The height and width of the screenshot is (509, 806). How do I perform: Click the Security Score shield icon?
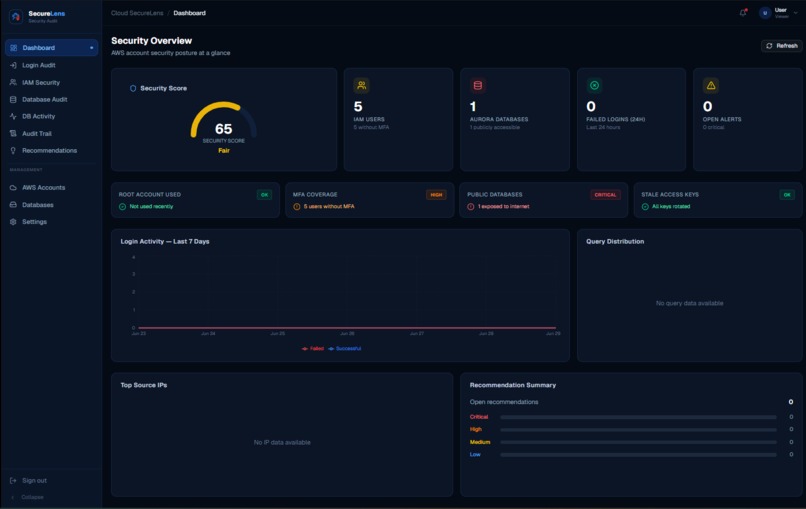133,88
